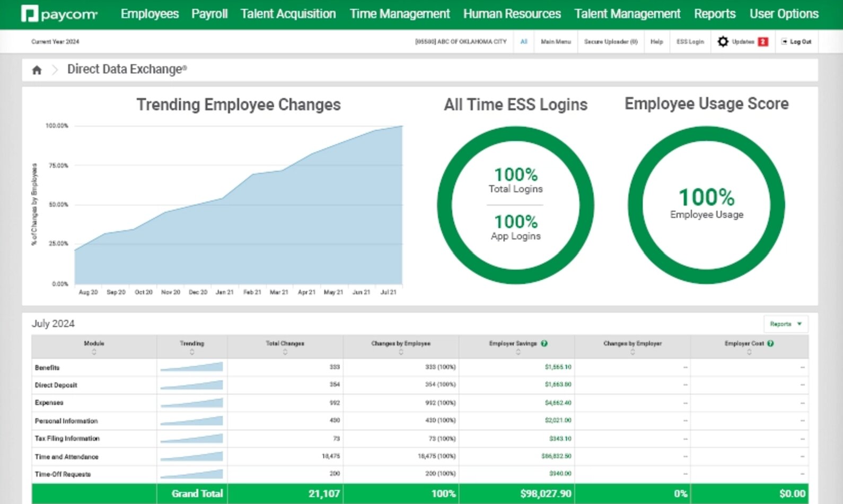Screen dimensions: 843x504
Task: Click the Paycom logo icon
Action: [30, 14]
